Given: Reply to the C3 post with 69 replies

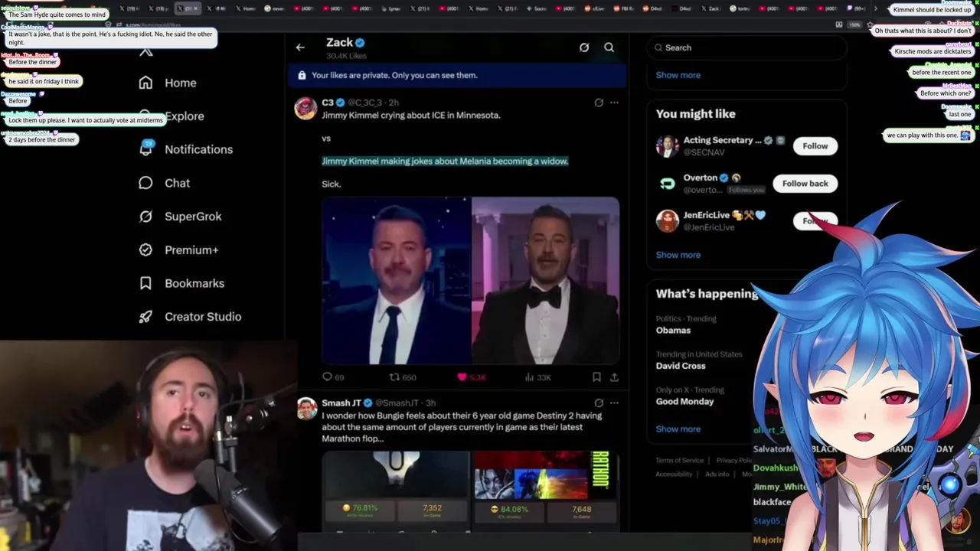Looking at the screenshot, I should (x=333, y=377).
